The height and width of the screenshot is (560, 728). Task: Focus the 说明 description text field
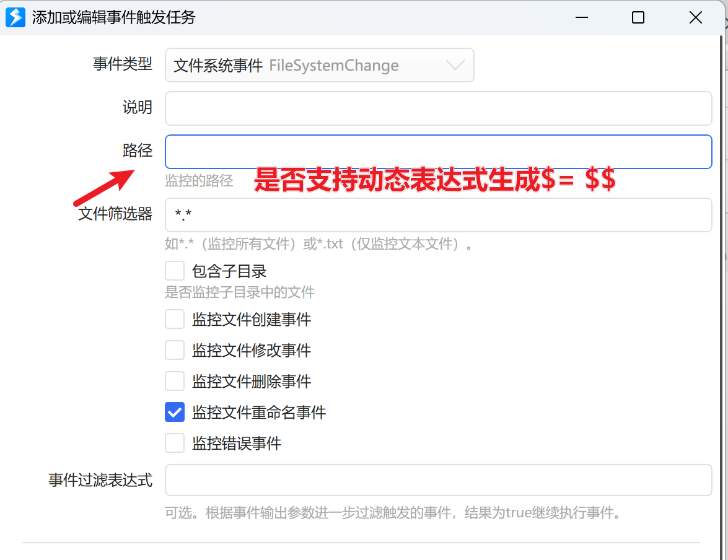[x=438, y=108]
